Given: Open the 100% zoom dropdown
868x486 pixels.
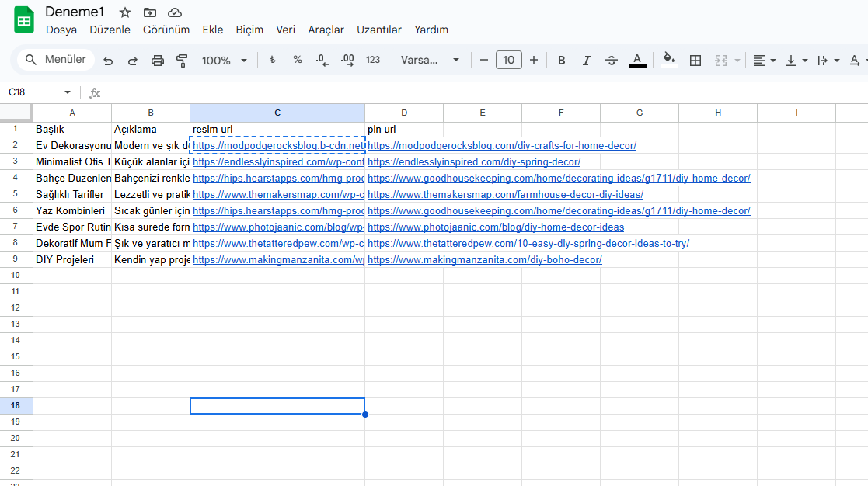Looking at the screenshot, I should [225, 61].
